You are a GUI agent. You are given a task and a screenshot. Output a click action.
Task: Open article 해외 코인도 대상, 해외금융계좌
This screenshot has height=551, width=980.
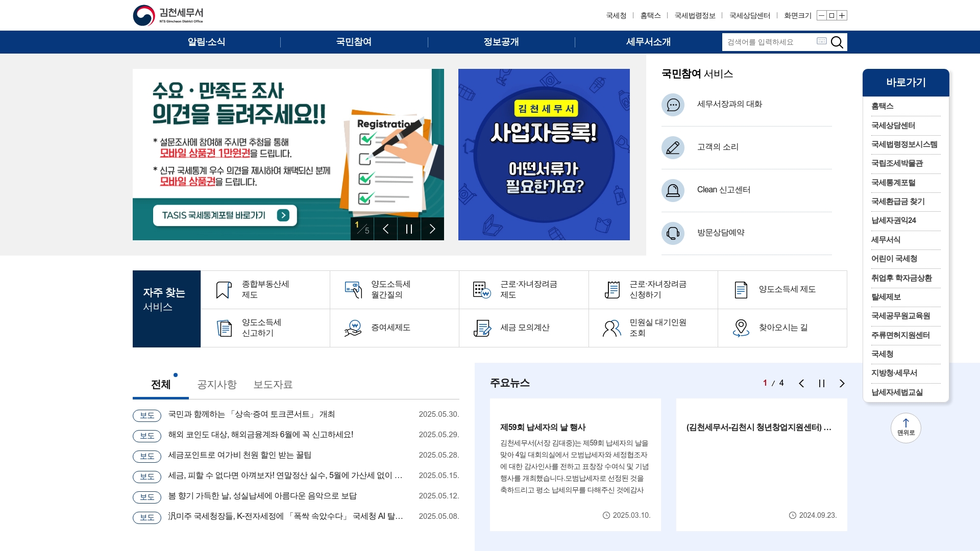point(261,435)
